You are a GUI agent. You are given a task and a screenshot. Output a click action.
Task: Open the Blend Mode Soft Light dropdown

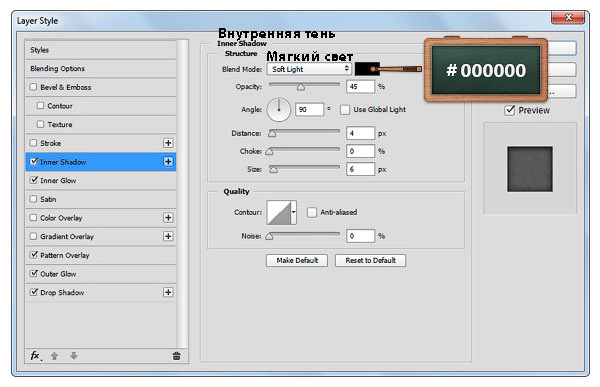click(309, 69)
